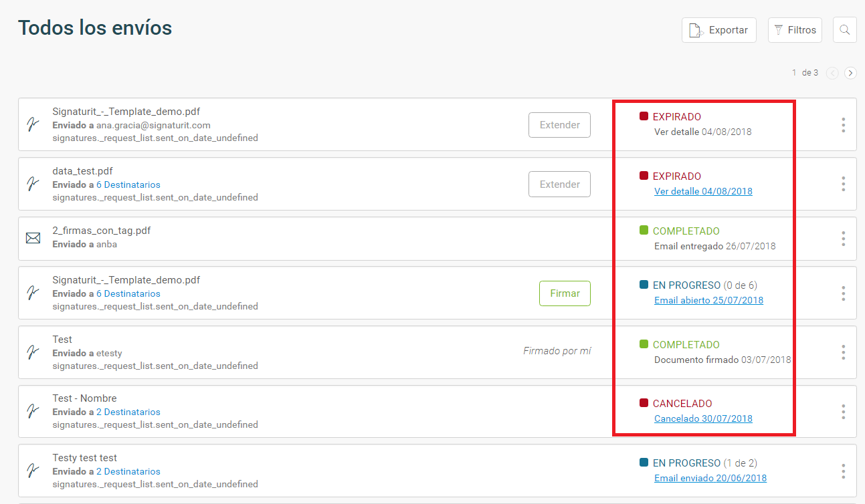Click blue status square of EN PROGRESO (0 de 6)

(x=644, y=285)
